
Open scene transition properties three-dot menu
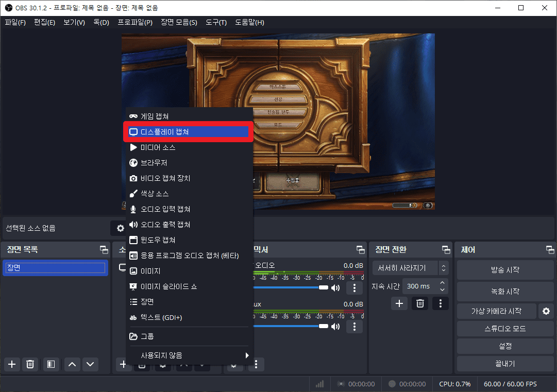(x=441, y=303)
